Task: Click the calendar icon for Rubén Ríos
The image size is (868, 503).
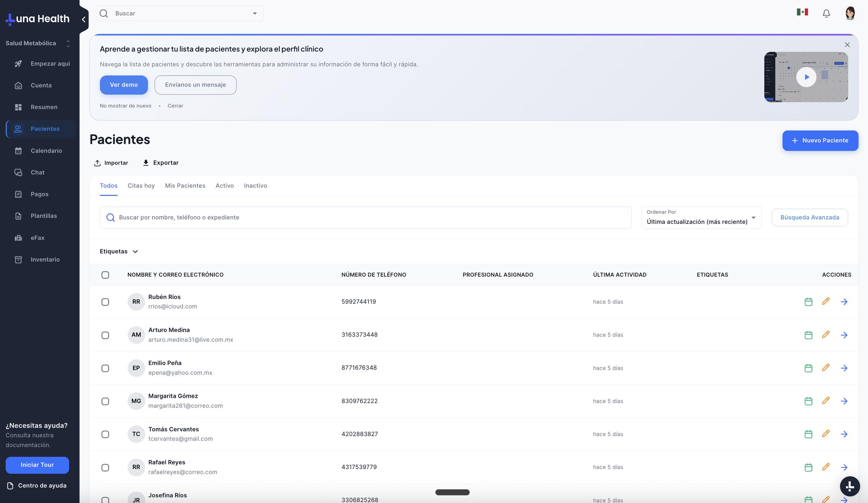Action: coord(808,302)
